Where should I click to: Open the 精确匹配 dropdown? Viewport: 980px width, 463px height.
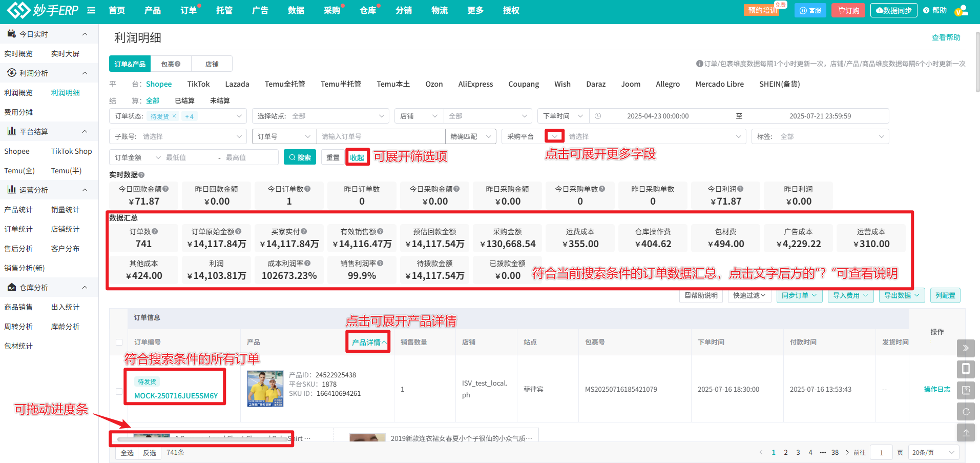point(470,137)
